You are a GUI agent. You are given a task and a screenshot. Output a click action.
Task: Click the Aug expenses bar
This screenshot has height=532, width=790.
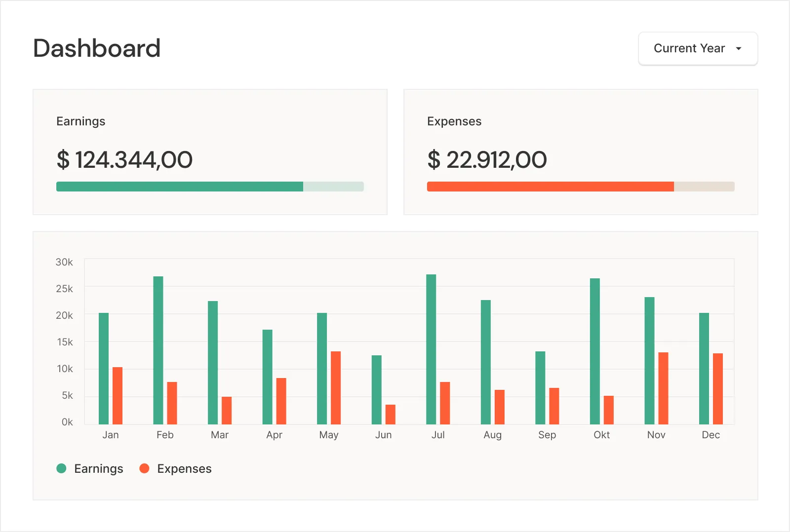point(500,407)
